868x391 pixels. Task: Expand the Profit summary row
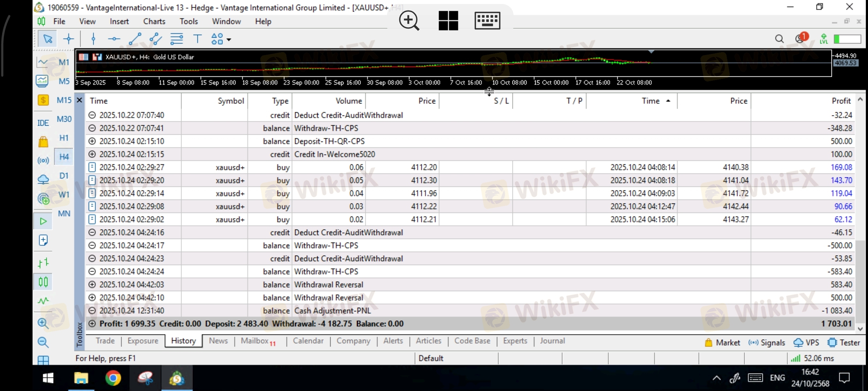click(92, 324)
